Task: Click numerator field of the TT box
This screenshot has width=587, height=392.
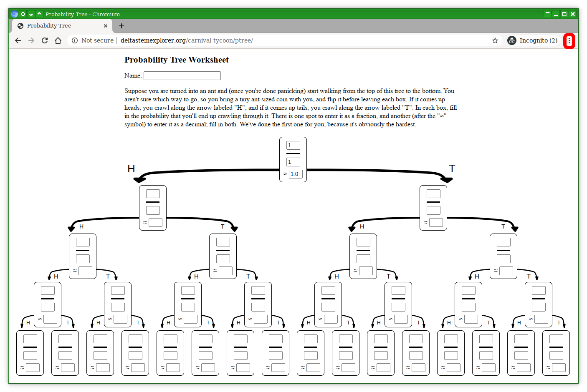Action: point(504,242)
